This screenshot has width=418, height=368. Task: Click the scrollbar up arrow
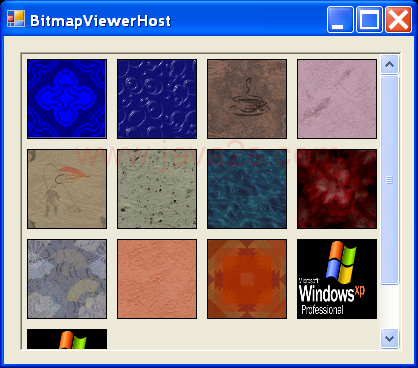390,64
